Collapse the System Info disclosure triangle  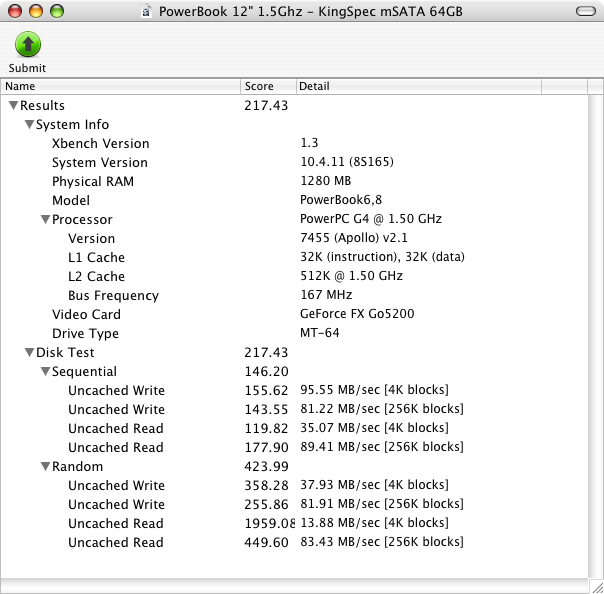point(29,124)
